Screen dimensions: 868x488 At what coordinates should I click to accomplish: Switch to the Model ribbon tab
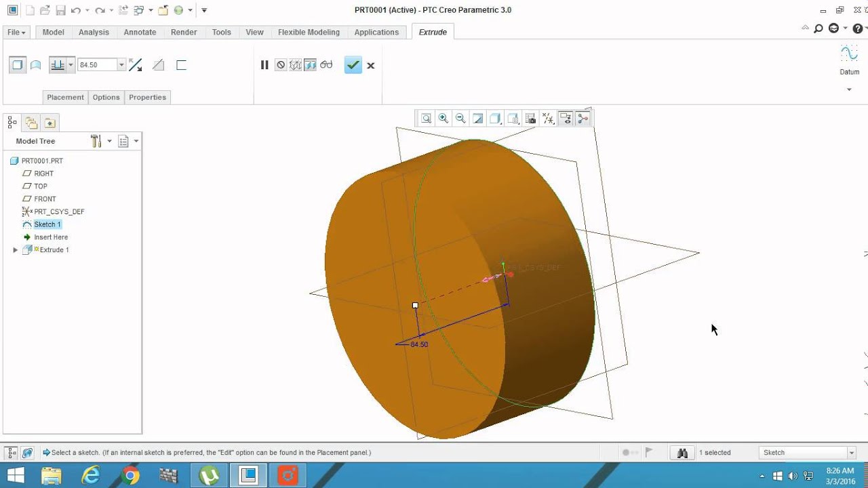[x=54, y=32]
